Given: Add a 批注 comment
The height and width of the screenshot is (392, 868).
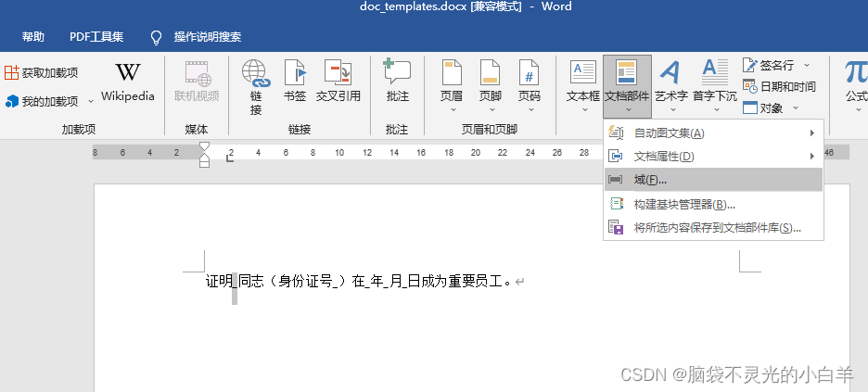Looking at the screenshot, I should pyautogui.click(x=398, y=82).
